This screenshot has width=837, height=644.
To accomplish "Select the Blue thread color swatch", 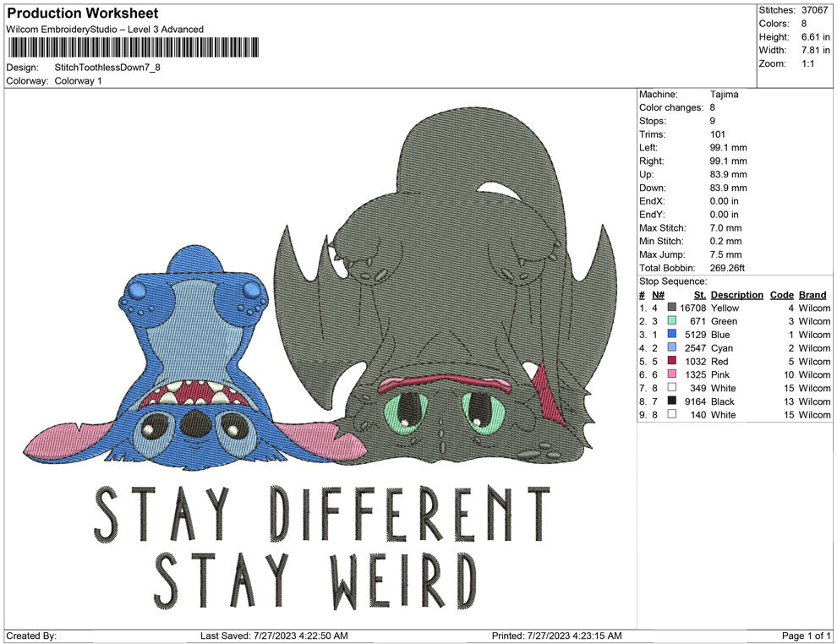I will (672, 335).
